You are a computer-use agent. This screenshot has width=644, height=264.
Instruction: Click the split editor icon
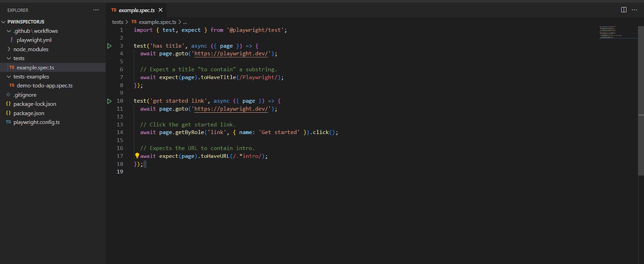[623, 10]
